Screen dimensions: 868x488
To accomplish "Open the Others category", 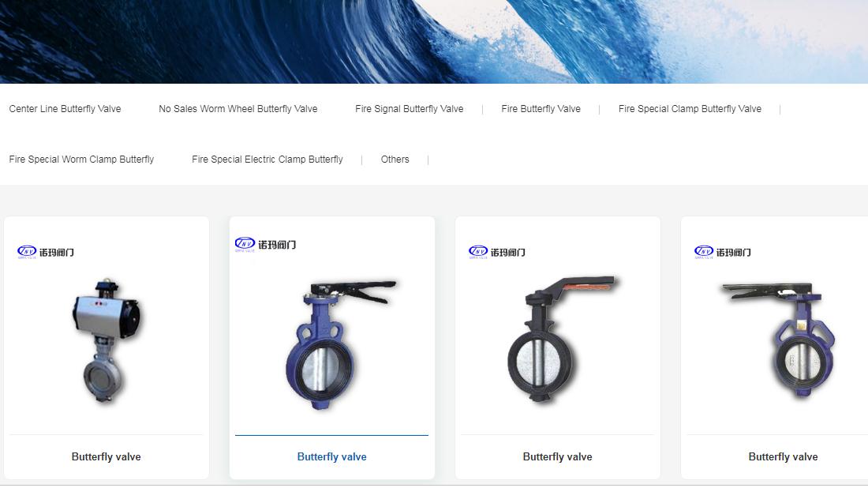I will (395, 160).
